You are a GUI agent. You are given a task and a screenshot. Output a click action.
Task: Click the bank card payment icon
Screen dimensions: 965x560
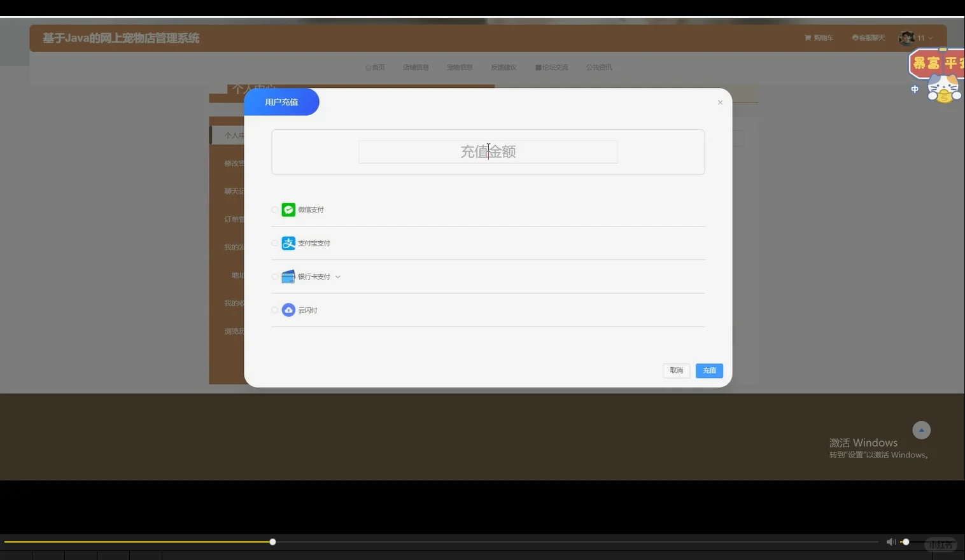click(x=288, y=277)
